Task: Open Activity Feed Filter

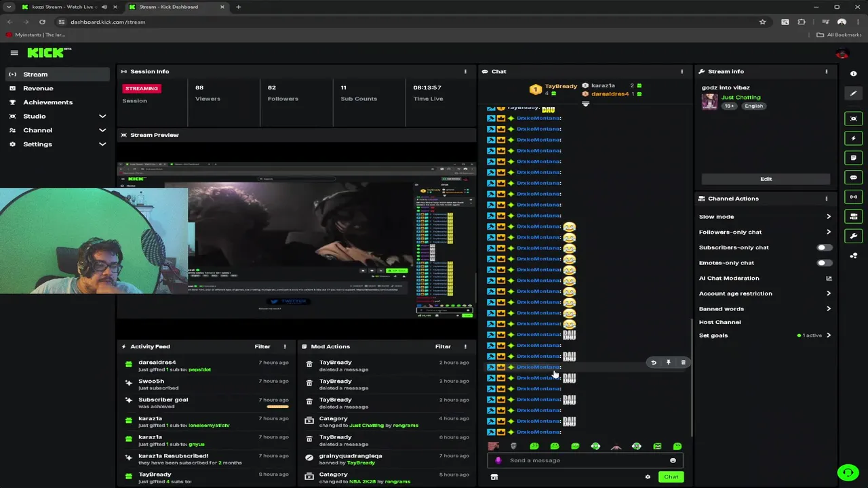Action: (262, 347)
